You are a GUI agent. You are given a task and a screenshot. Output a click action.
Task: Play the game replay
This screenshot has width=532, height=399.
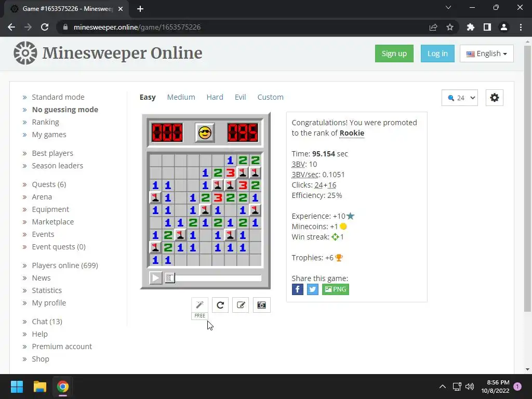tap(156, 278)
